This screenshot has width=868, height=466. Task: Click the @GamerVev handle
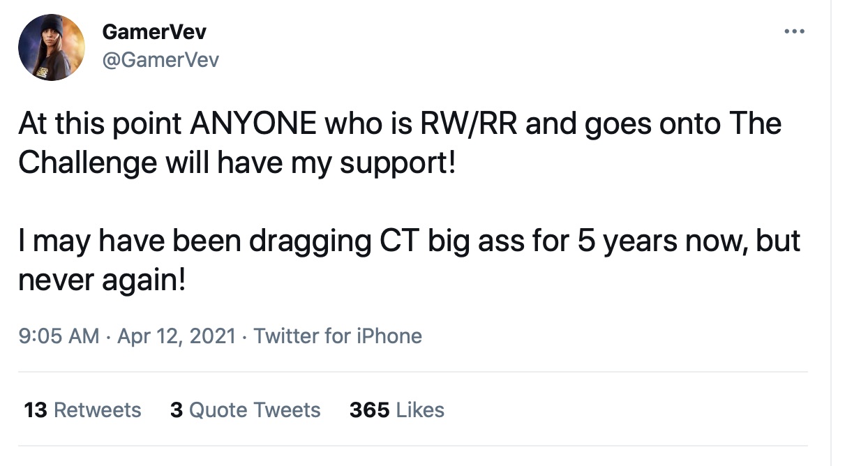click(160, 60)
